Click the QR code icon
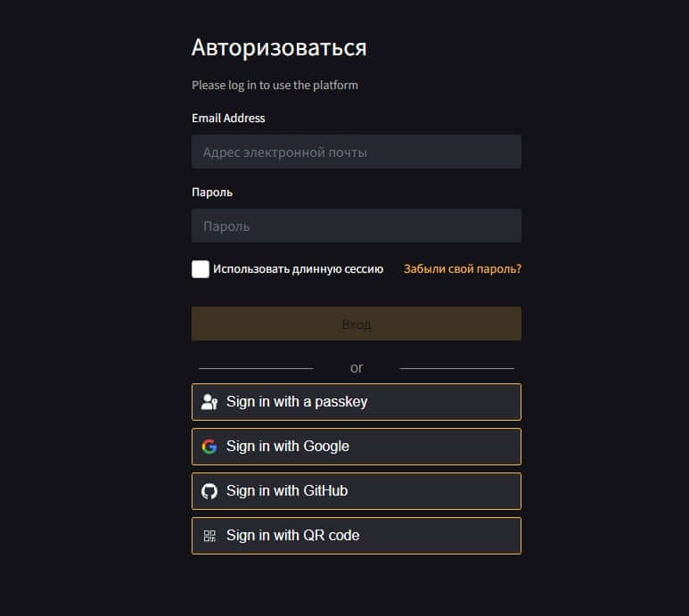 pyautogui.click(x=209, y=536)
